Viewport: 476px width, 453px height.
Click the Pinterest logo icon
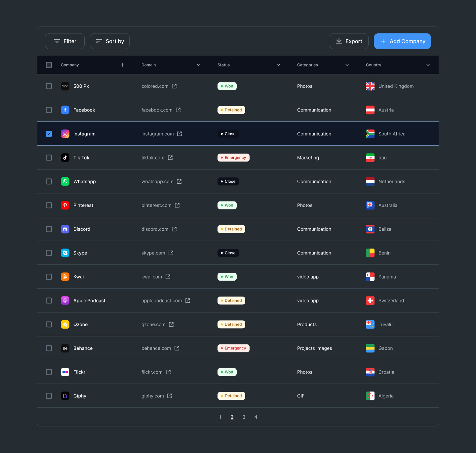coord(65,205)
